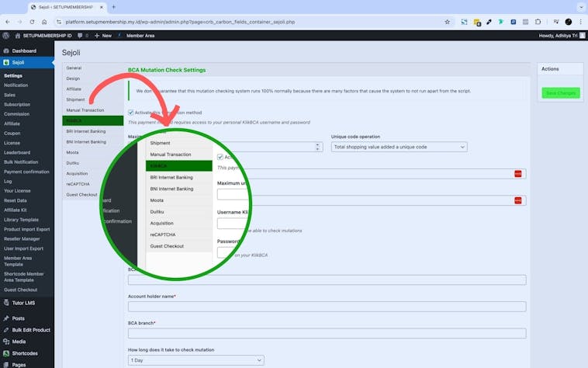The image size is (588, 368).
Task: Switch to the BRI Internet Banking tab
Action: [86, 131]
